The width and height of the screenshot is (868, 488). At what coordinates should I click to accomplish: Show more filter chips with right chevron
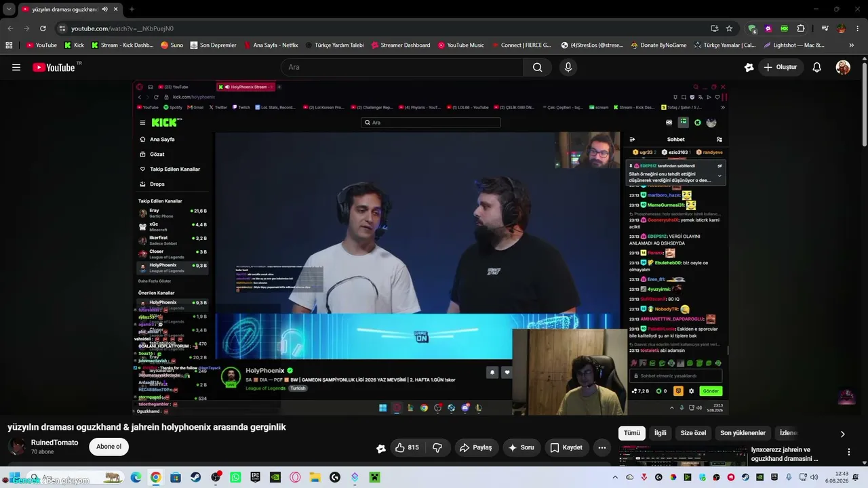(x=843, y=434)
